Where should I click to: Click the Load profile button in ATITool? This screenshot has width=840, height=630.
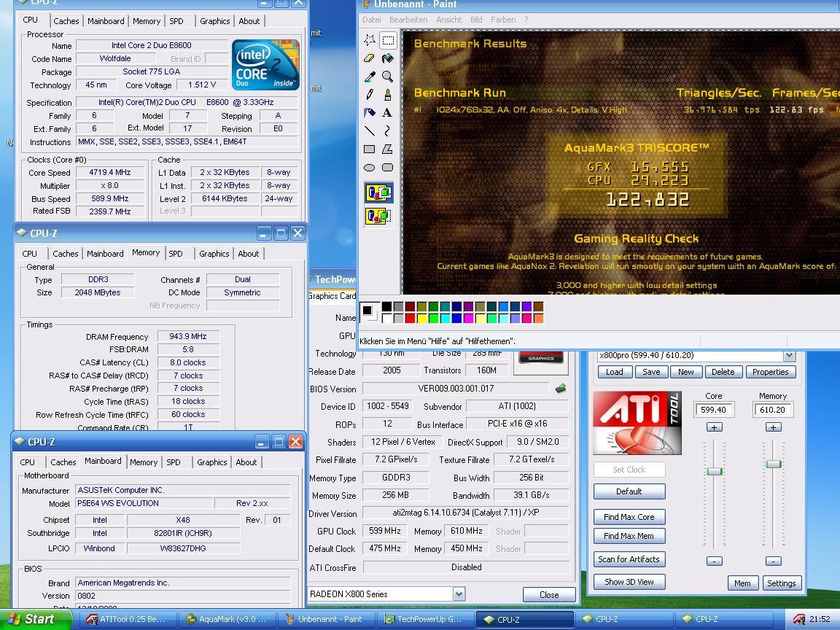click(x=615, y=372)
